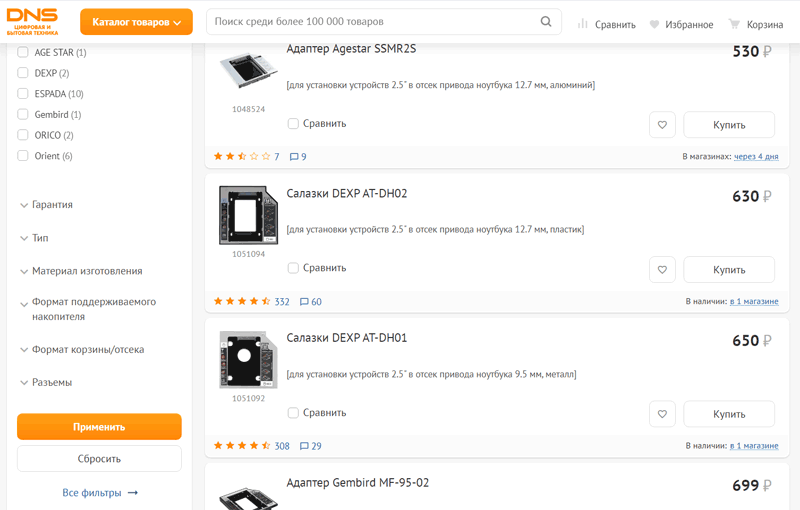The width and height of the screenshot is (800, 510).
Task: Open в 1 магазине link for AT-DH01
Action: tap(754, 446)
